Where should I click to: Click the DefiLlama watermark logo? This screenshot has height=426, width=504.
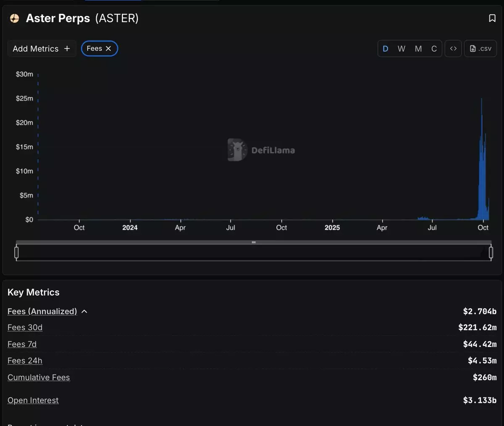(238, 150)
